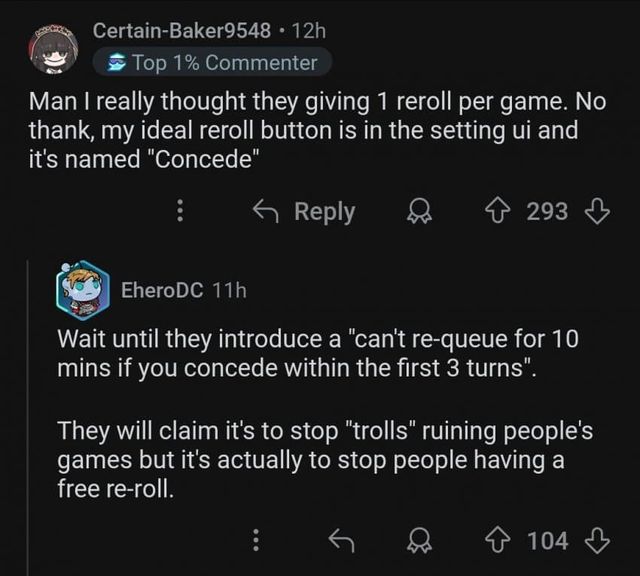
Task: Click Reply on CertainBaker9548's comment
Action: click(x=303, y=212)
